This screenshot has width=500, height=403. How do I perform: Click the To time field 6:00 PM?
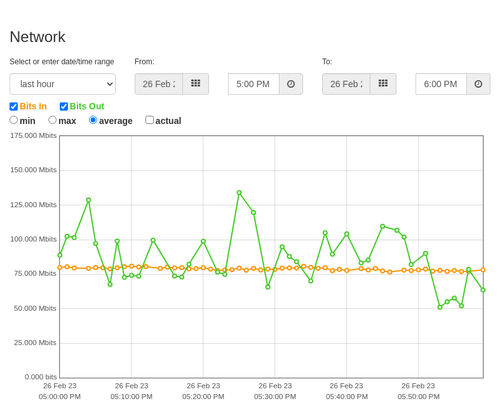click(441, 84)
